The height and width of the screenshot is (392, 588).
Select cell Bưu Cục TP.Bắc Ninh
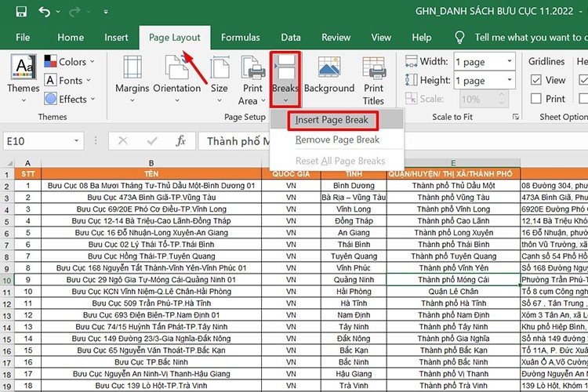pos(151,362)
